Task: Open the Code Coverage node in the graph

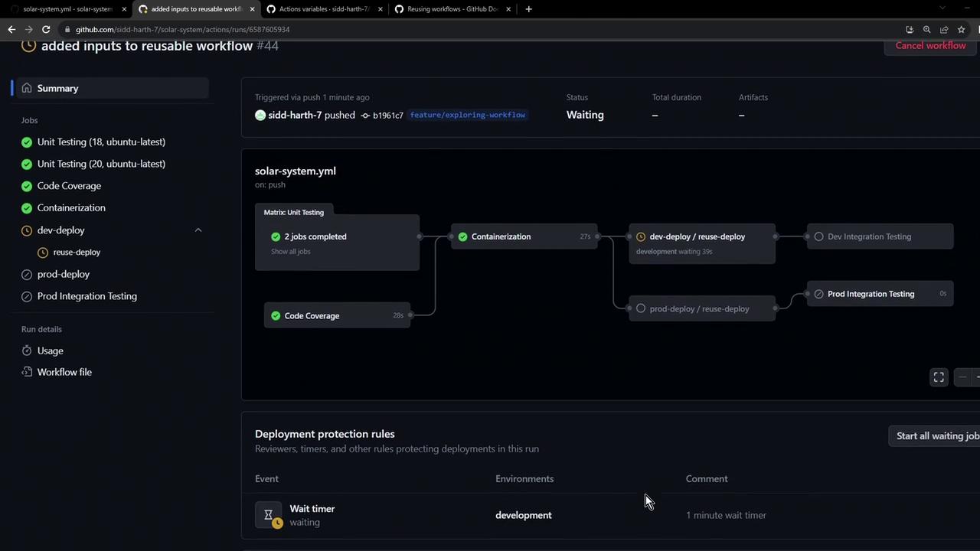Action: point(337,315)
